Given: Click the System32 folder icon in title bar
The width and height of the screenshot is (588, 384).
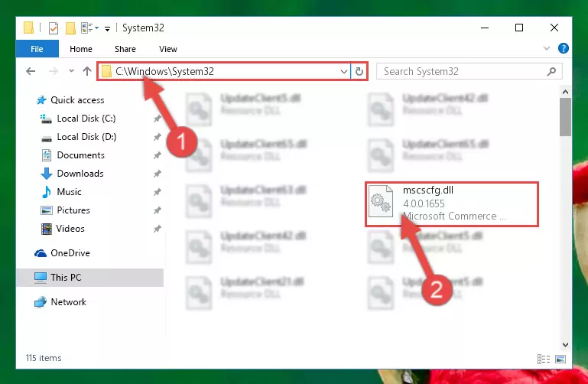Looking at the screenshot, I should point(28,28).
